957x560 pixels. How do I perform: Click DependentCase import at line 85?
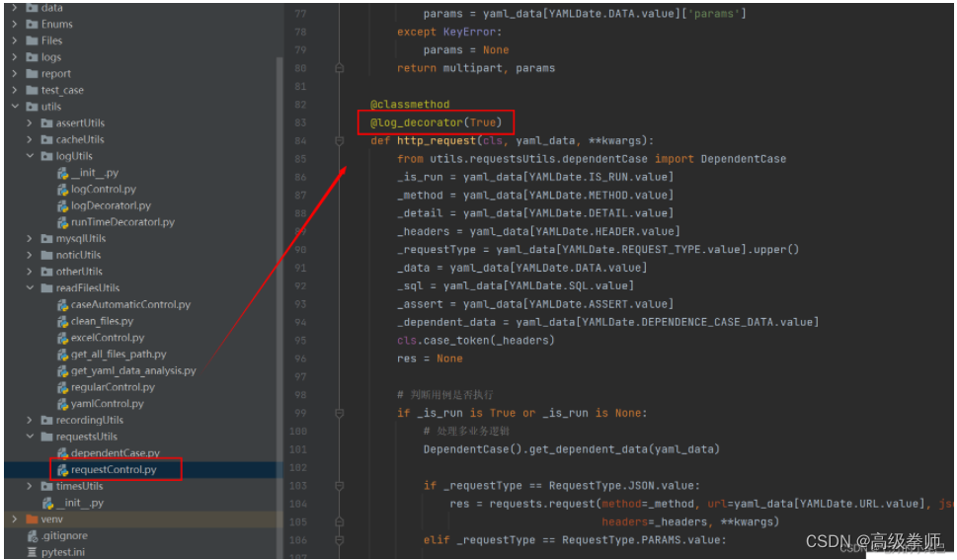click(x=744, y=159)
